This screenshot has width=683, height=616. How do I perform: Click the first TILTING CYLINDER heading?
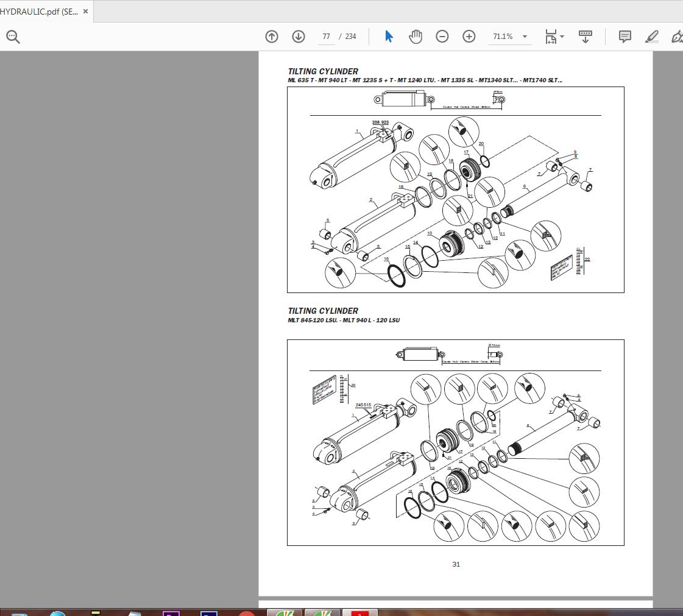(323, 71)
